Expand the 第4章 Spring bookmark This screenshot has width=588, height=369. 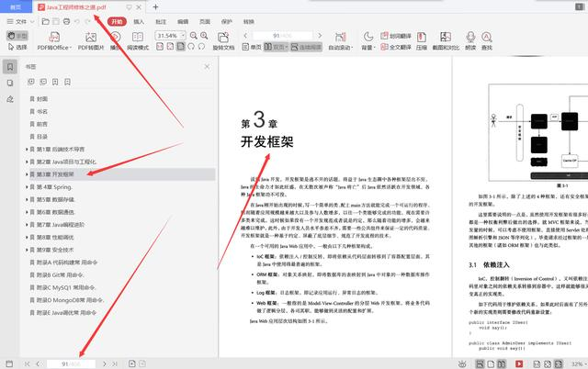click(x=27, y=187)
